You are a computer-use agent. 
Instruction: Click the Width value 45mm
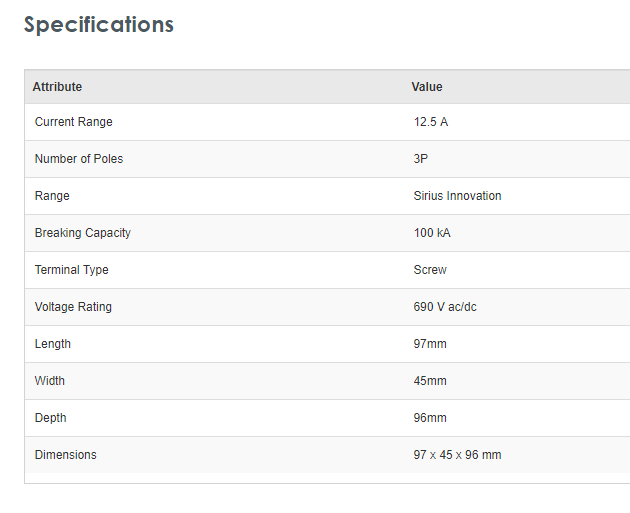pos(430,381)
